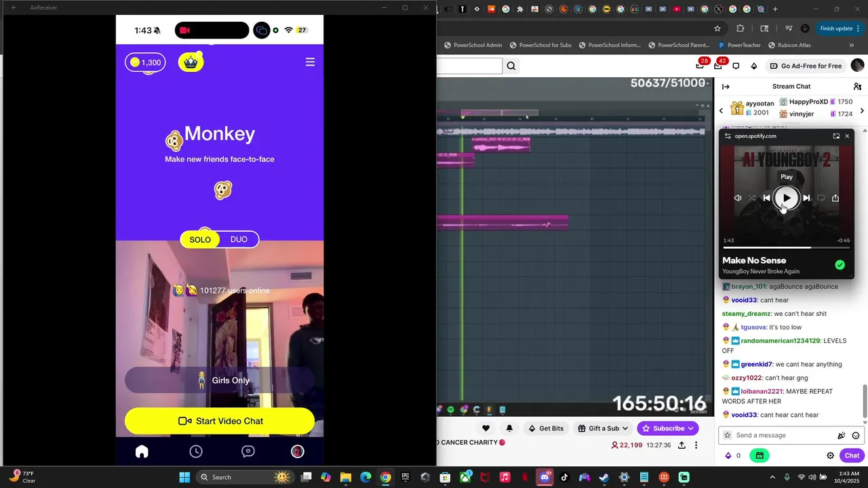Show previous gift leaderboard entries

721,110
